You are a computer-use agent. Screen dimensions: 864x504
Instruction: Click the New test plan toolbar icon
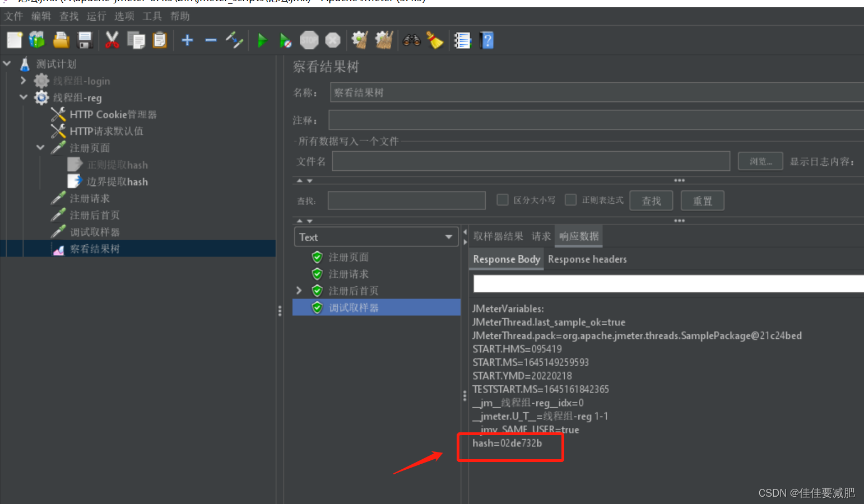(x=14, y=40)
